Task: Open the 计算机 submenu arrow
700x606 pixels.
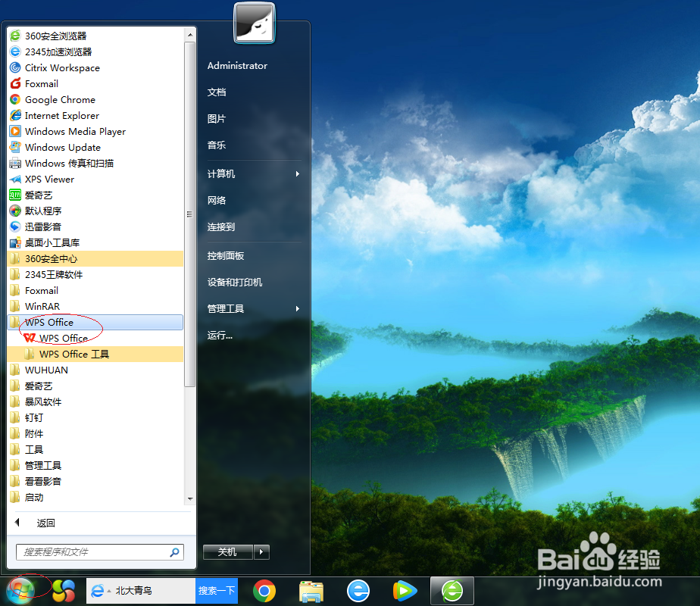Action: point(298,174)
